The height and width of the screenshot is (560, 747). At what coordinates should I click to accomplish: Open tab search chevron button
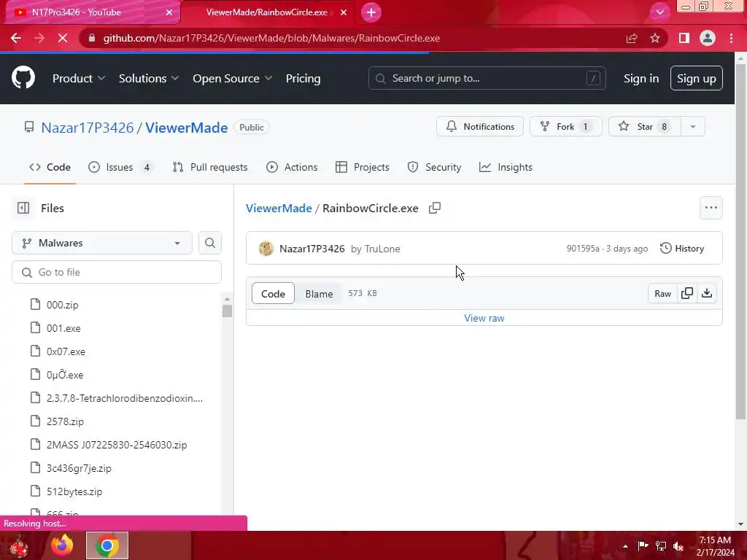pyautogui.click(x=659, y=12)
